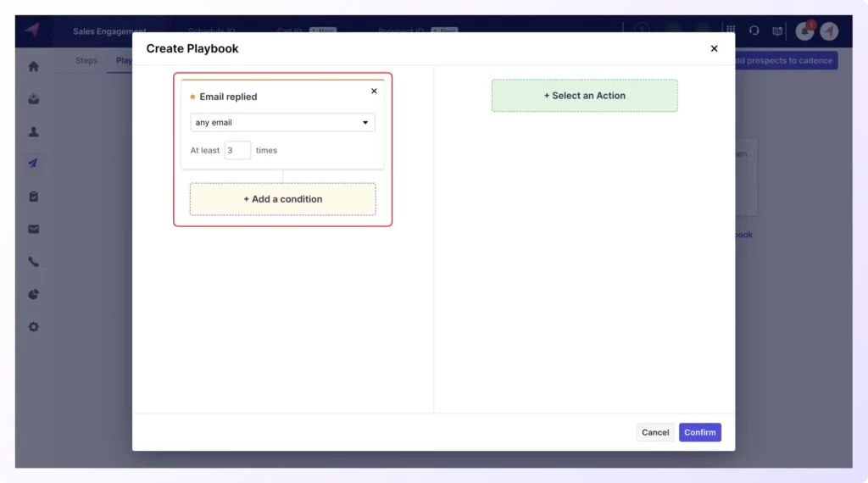868x483 pixels.
Task: Open Prospects person icon in sidebar
Action: (x=34, y=131)
